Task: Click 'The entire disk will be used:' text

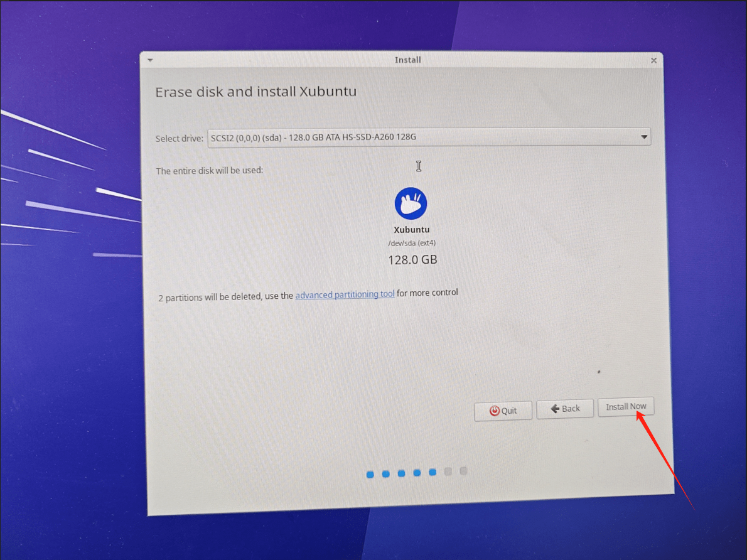Action: (x=209, y=171)
